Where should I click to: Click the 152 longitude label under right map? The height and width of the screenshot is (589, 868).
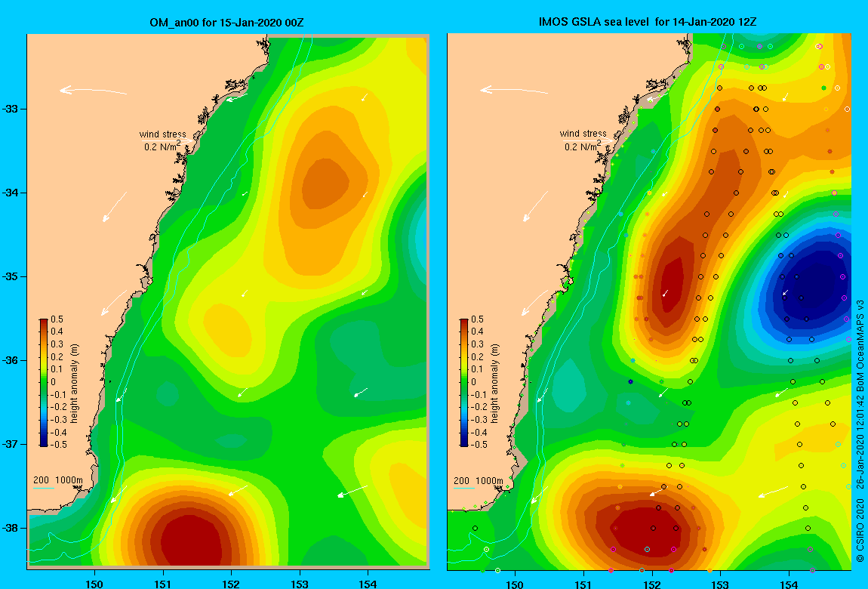651,584
